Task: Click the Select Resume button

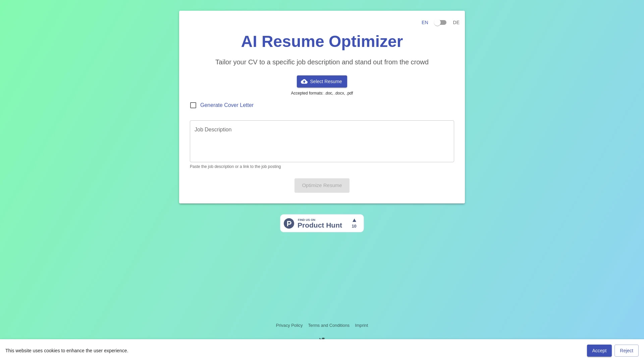Action: pyautogui.click(x=322, y=81)
